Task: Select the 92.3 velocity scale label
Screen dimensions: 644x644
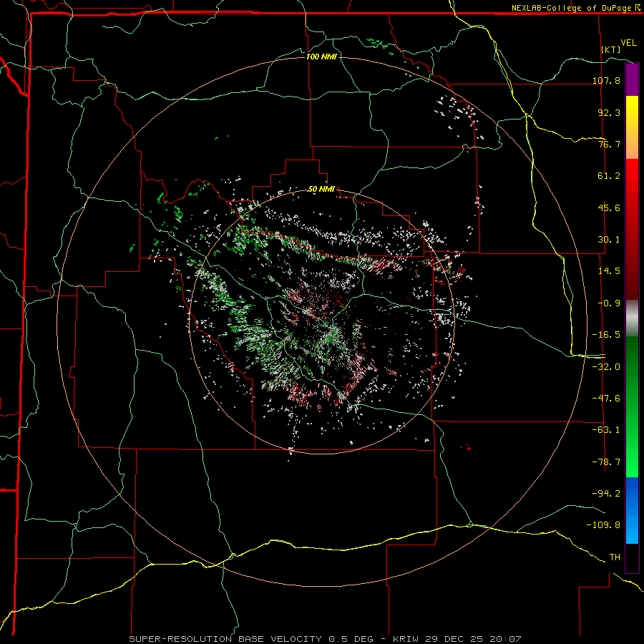Action: coord(609,112)
